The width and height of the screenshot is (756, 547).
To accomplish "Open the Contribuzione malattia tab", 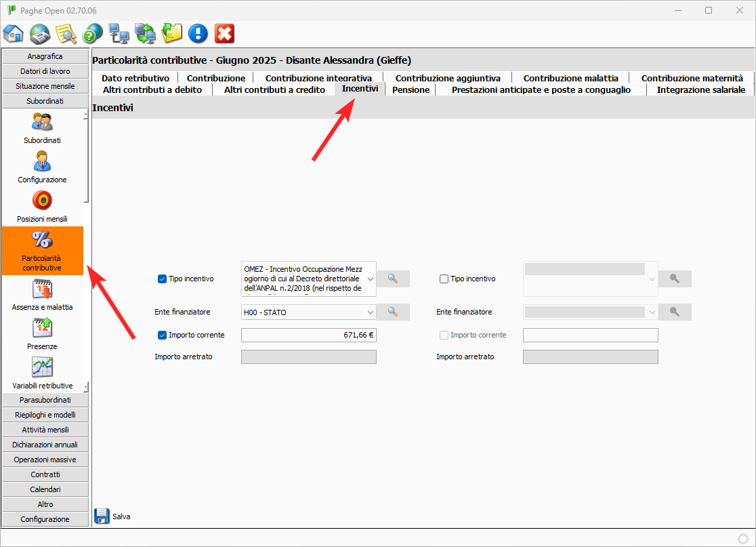I will 570,78.
